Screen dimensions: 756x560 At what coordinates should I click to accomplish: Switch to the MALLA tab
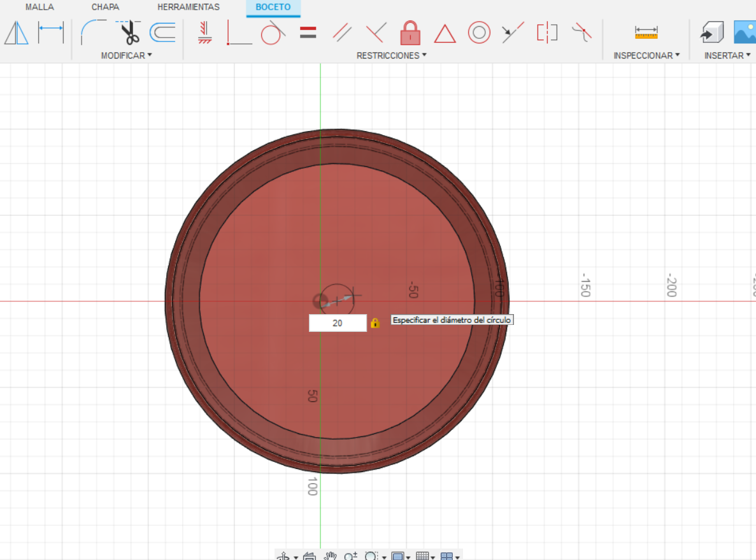[x=39, y=7]
